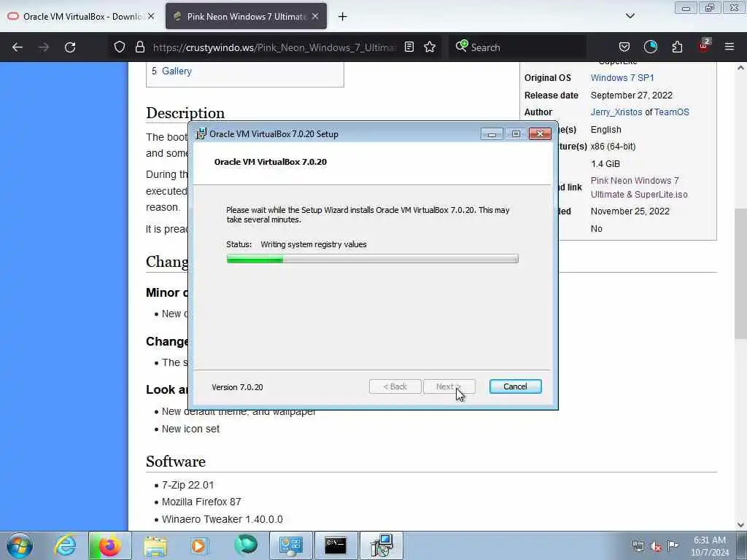
Task: Toggle reader view icon in address bar
Action: click(409, 47)
